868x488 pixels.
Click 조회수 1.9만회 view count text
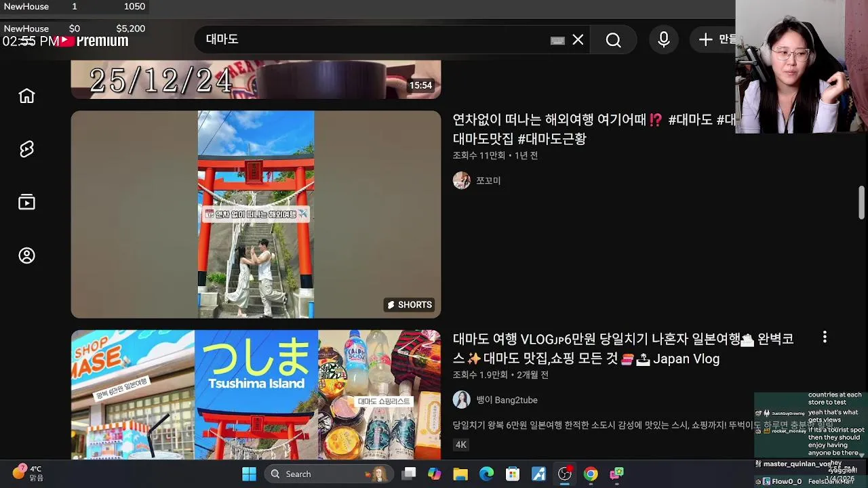pyautogui.click(x=480, y=375)
